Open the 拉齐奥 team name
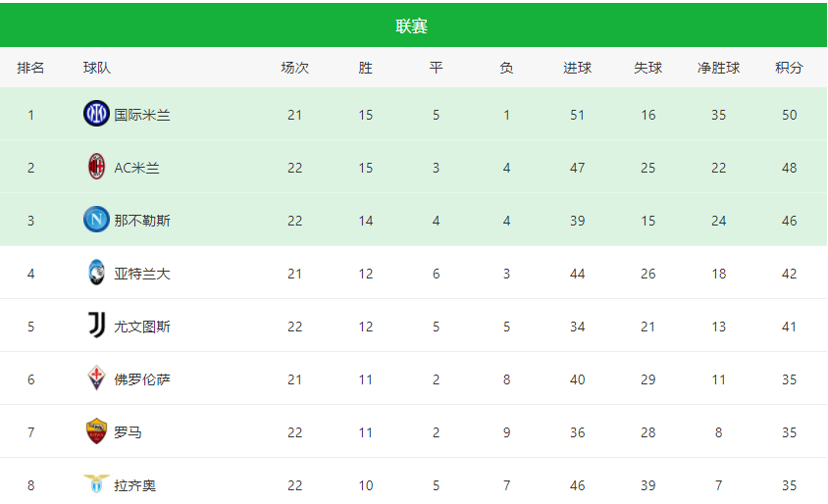This screenshot has width=828, height=504. [x=135, y=485]
